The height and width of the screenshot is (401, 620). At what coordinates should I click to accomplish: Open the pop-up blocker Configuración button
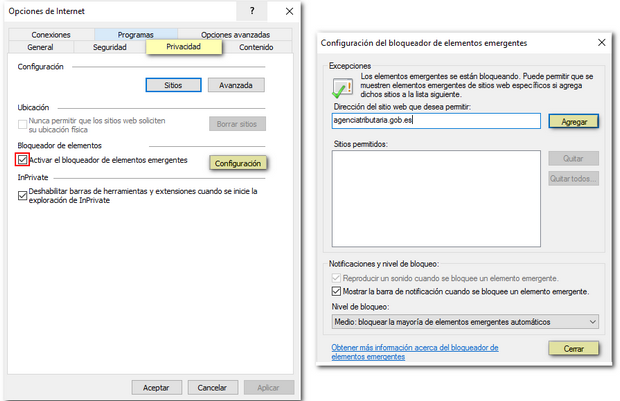click(238, 163)
